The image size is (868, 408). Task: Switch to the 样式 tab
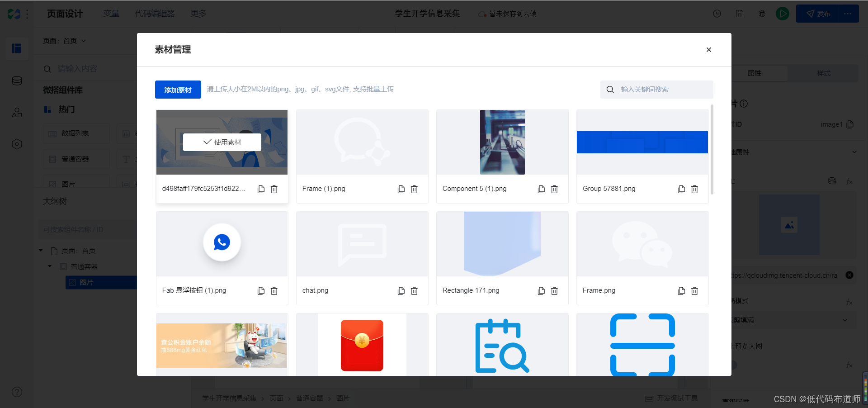(x=824, y=73)
